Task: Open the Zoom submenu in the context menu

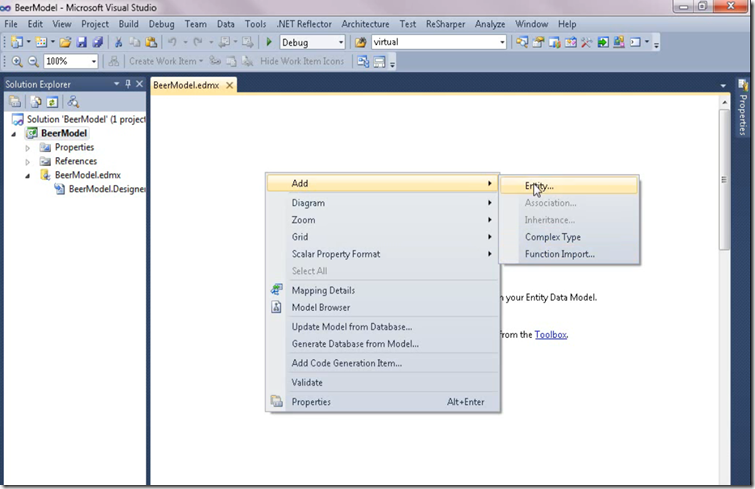Action: [x=382, y=220]
